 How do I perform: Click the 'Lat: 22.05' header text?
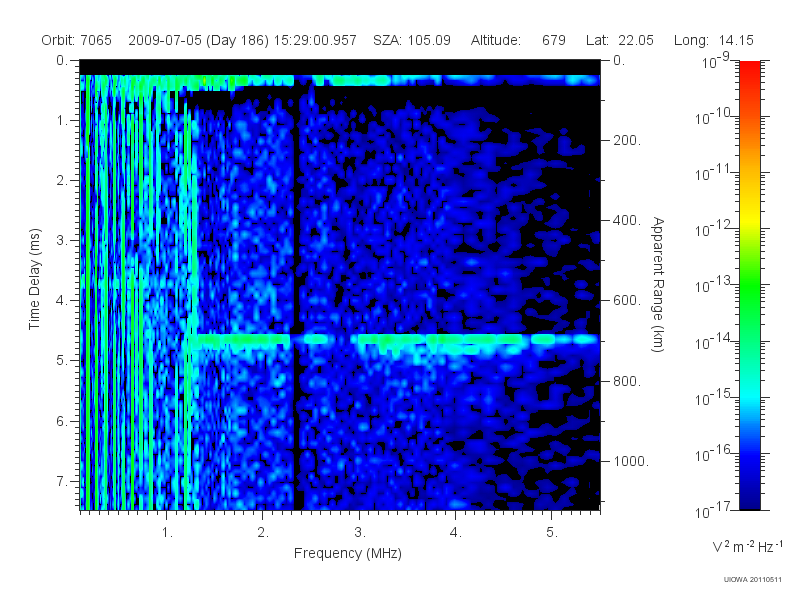[619, 40]
